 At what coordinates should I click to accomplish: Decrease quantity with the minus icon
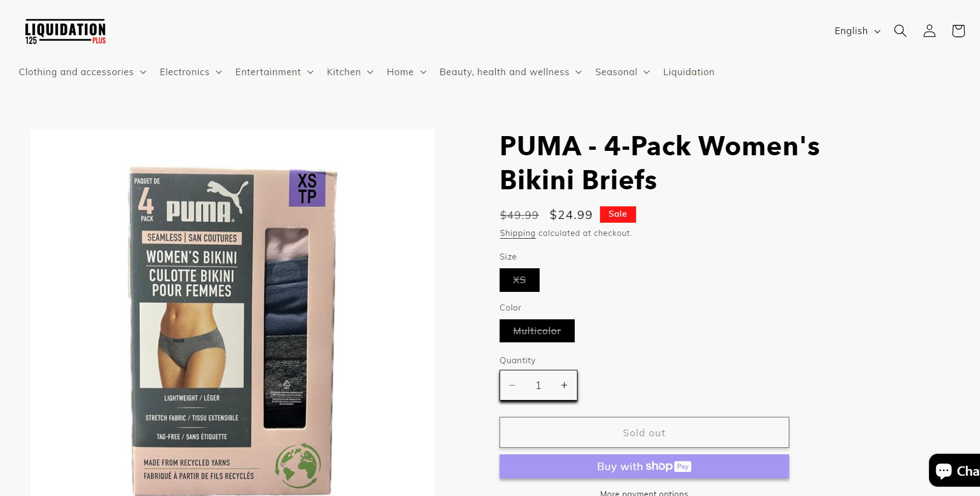click(512, 385)
